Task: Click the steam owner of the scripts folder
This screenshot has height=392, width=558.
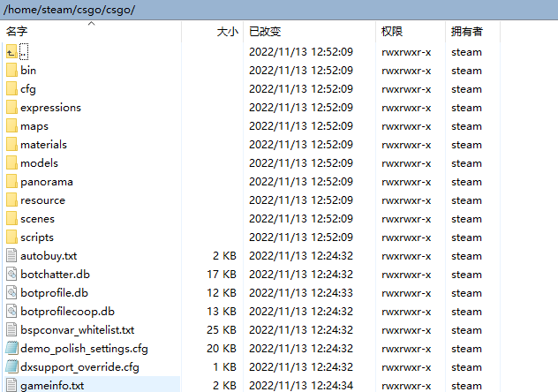Action: [x=466, y=237]
